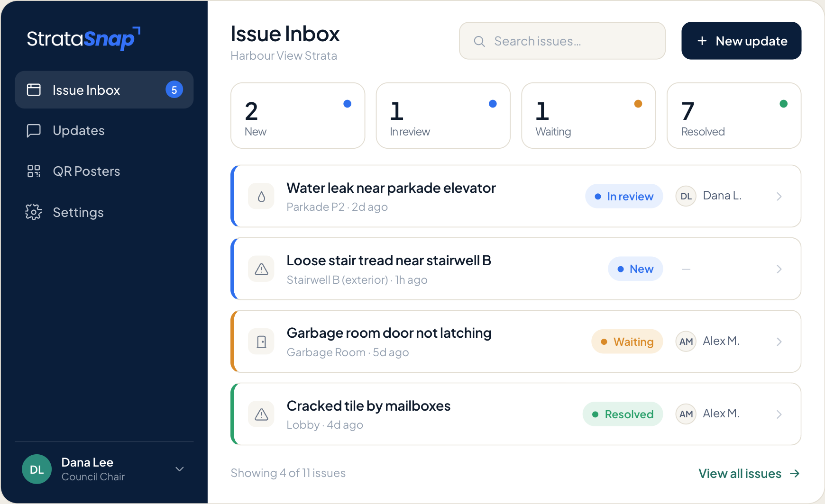The height and width of the screenshot is (504, 825).
Task: Click the arrow beside View all issues
Action: tap(795, 474)
